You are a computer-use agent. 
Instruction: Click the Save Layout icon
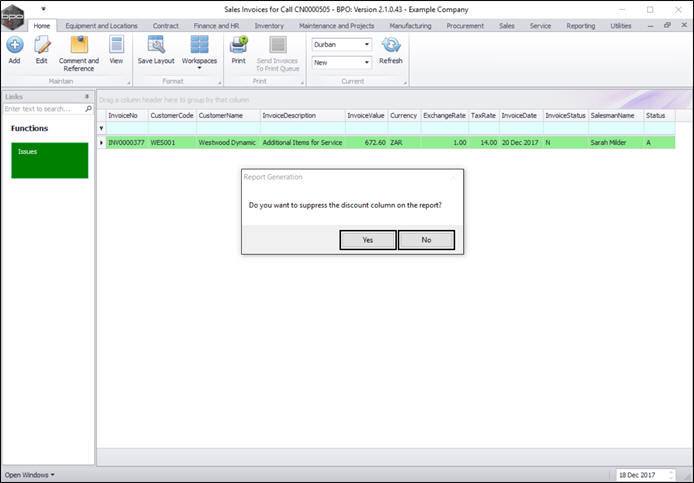[156, 45]
